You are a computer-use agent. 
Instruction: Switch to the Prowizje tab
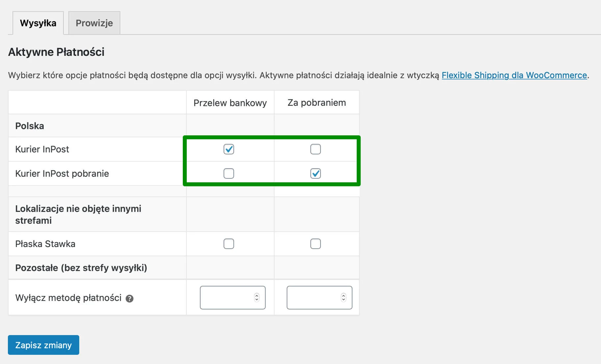(94, 23)
